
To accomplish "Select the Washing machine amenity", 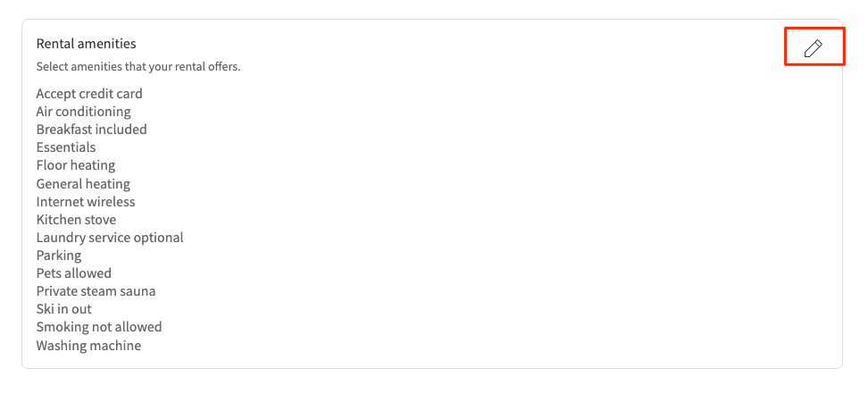I will [x=88, y=346].
